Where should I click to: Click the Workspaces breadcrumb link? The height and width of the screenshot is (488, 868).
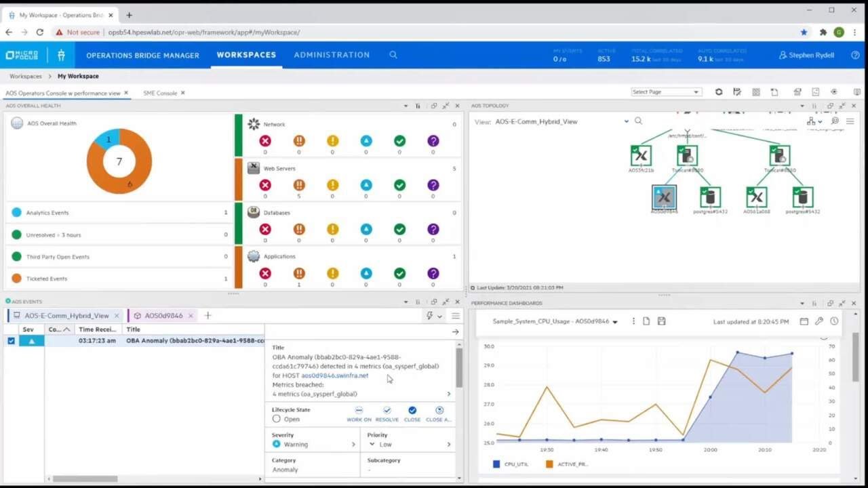[25, 77]
